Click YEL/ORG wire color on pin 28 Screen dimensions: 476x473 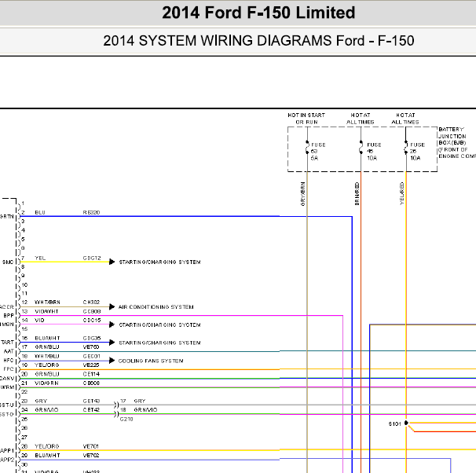point(47,446)
